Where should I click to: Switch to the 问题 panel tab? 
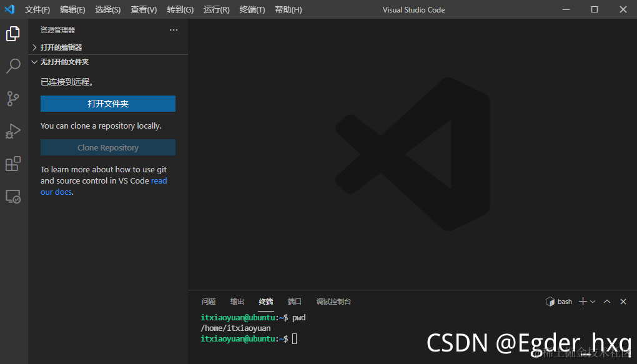(209, 302)
